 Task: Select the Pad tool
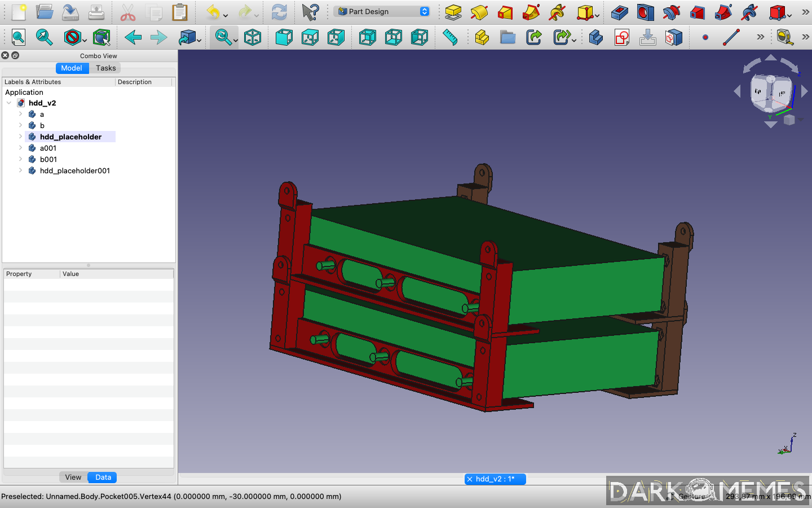(453, 12)
